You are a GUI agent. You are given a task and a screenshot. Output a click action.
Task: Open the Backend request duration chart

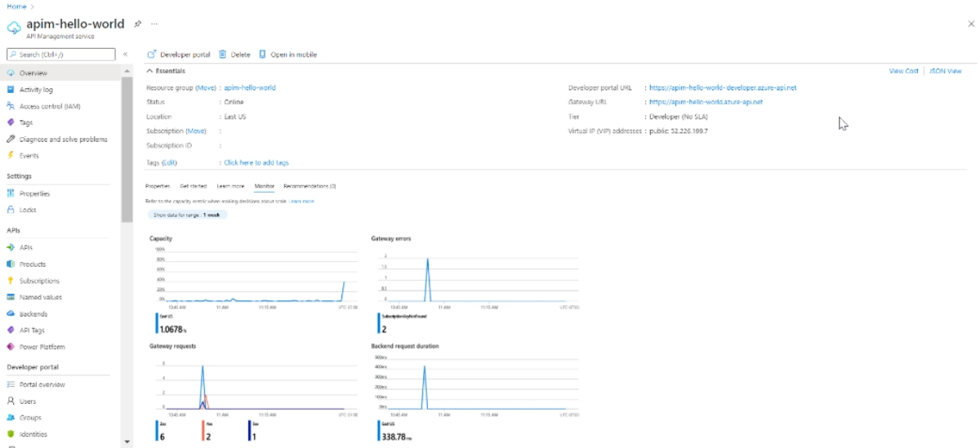point(476,386)
